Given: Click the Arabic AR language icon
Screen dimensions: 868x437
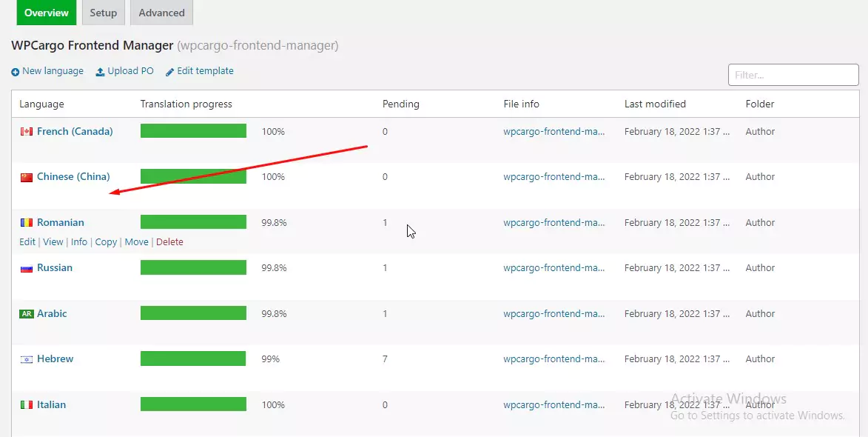Looking at the screenshot, I should pos(27,314).
